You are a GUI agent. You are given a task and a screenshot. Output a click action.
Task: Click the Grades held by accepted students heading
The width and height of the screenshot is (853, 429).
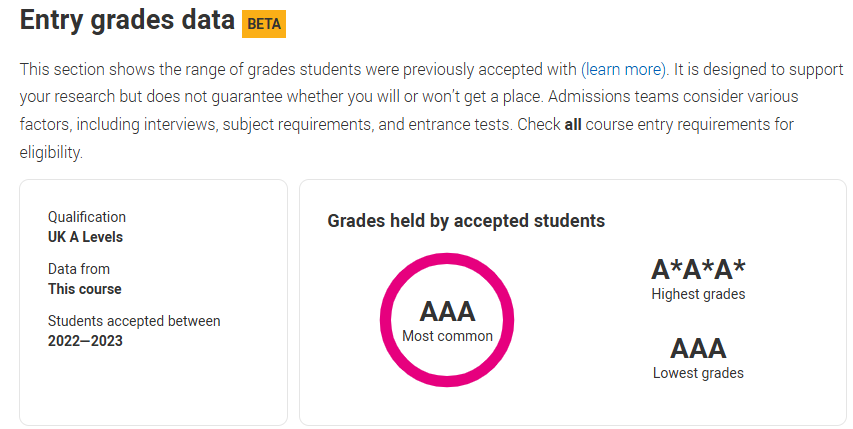pos(466,221)
